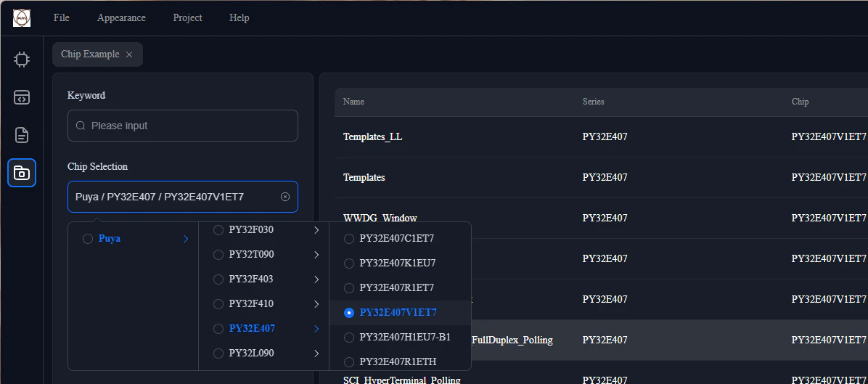Choose the PY32E407K1EU7 chip radio

pos(349,264)
